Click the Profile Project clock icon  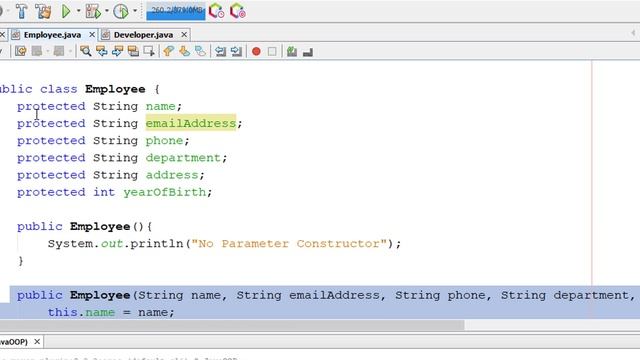pyautogui.click(x=121, y=11)
